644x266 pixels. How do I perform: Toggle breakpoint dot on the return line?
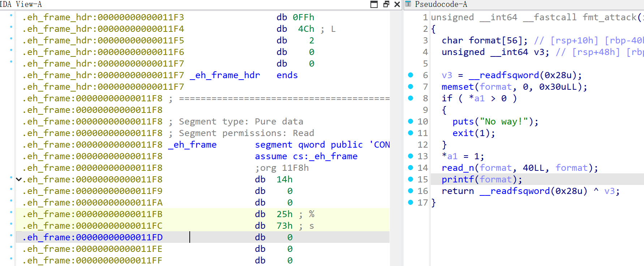411,191
